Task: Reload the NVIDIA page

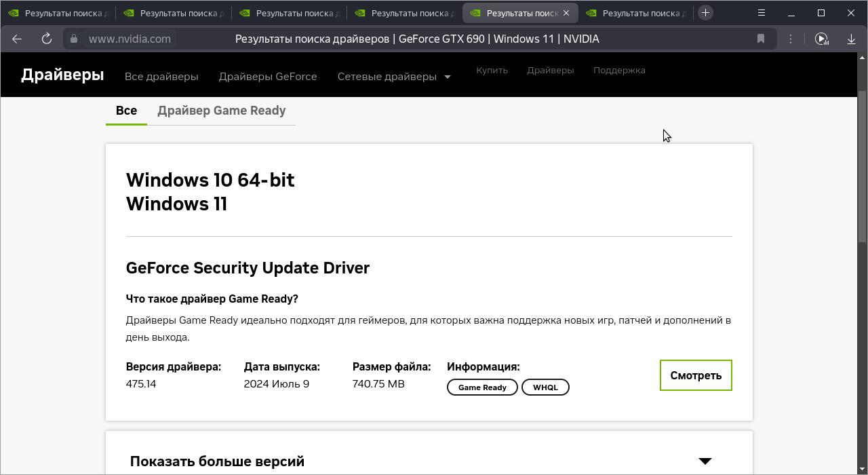Action: (x=47, y=39)
